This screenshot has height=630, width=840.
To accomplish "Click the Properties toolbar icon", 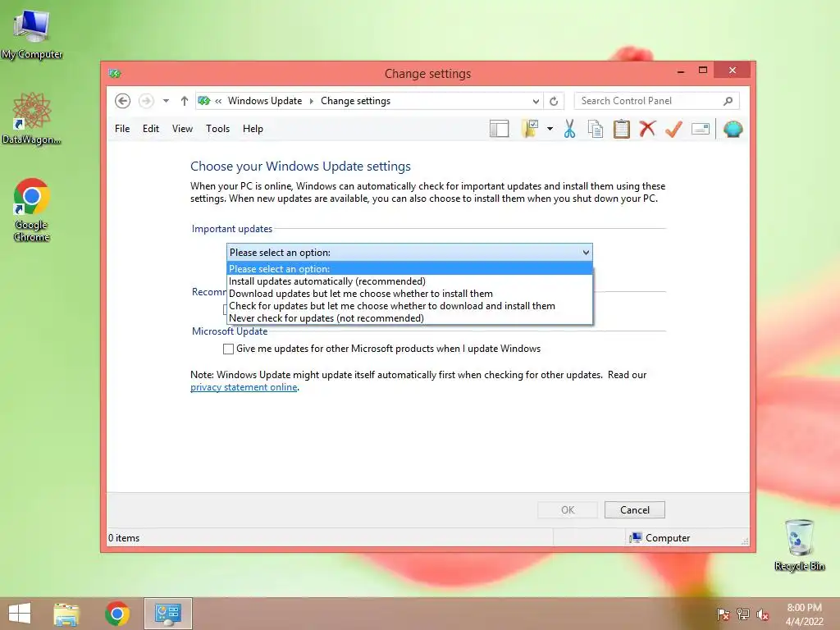I will (701, 129).
